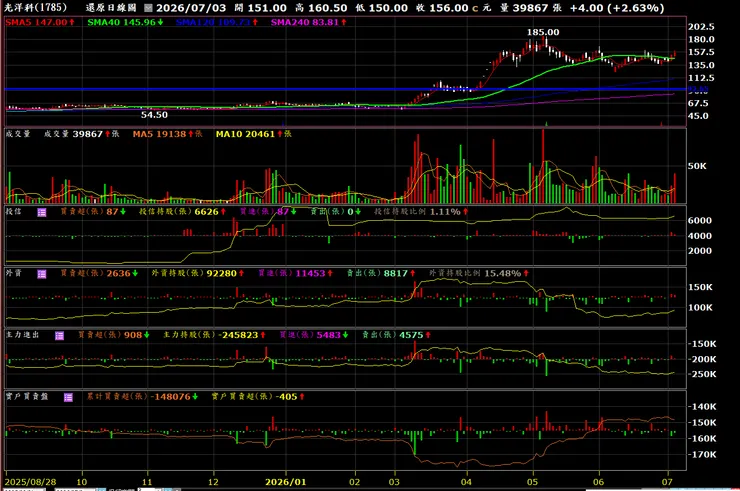The height and width of the screenshot is (491, 740).
Task: Select the green SMA40 145.96 label
Action: coord(126,22)
